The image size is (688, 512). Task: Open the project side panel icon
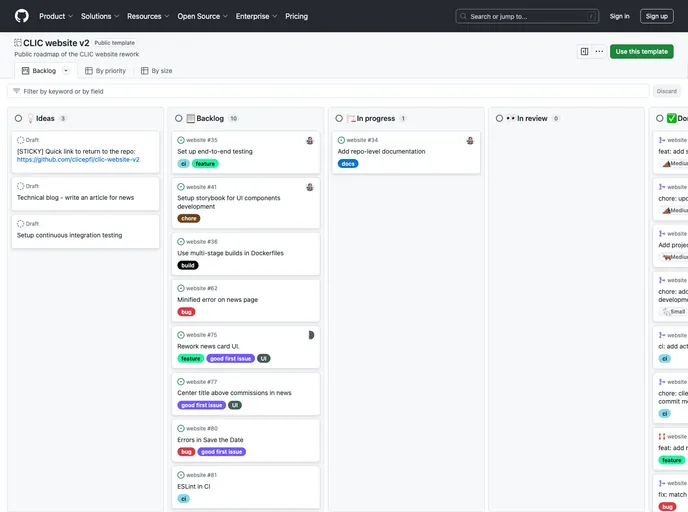584,51
